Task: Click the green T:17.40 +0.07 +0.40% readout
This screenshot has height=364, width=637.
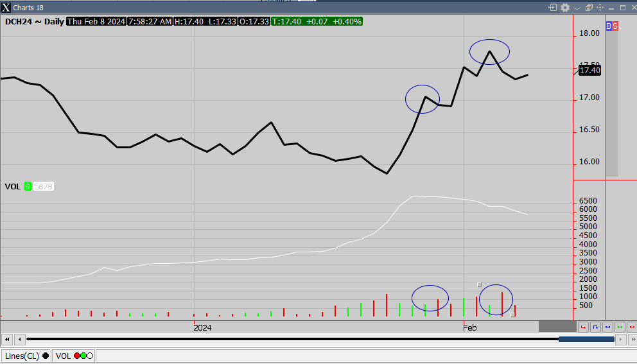Action: (317, 22)
